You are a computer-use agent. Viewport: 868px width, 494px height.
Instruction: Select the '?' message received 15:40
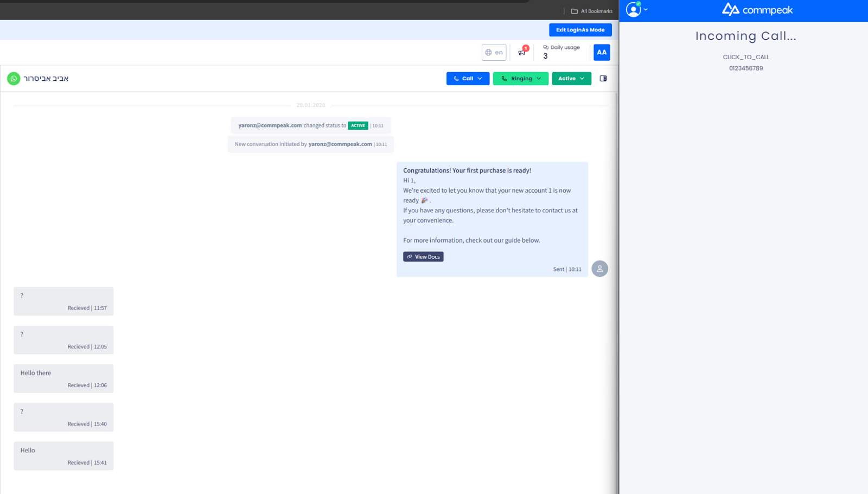click(x=63, y=417)
